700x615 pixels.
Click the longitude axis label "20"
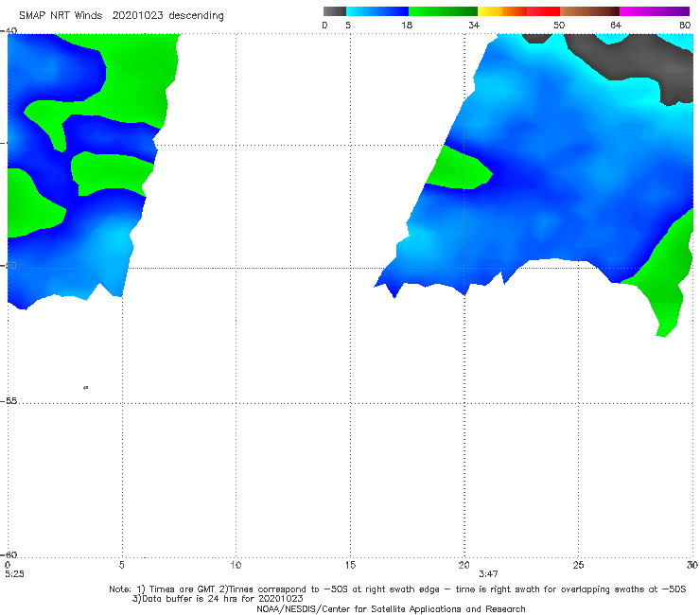coord(464,566)
